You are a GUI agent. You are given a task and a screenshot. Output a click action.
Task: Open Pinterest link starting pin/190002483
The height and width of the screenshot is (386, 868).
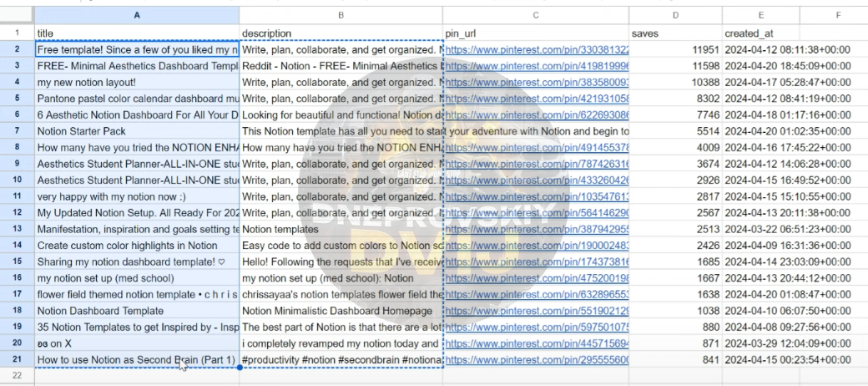tap(537, 246)
